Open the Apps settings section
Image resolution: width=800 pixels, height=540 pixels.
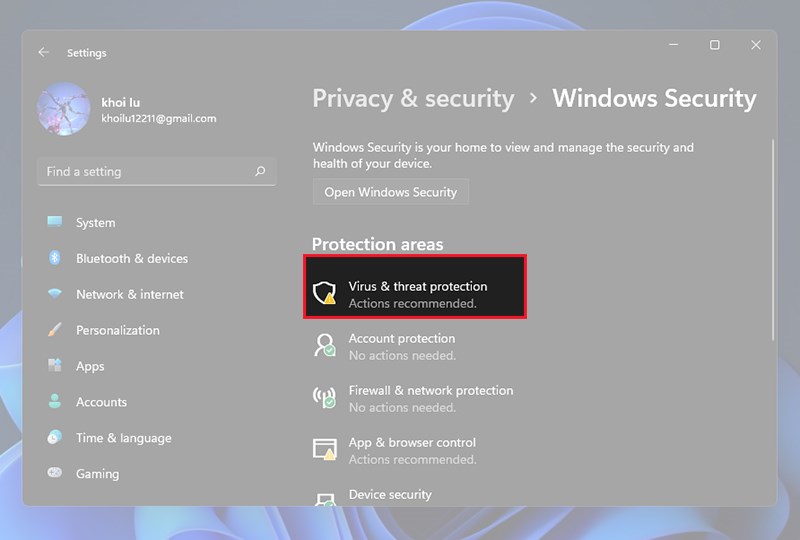coord(90,366)
